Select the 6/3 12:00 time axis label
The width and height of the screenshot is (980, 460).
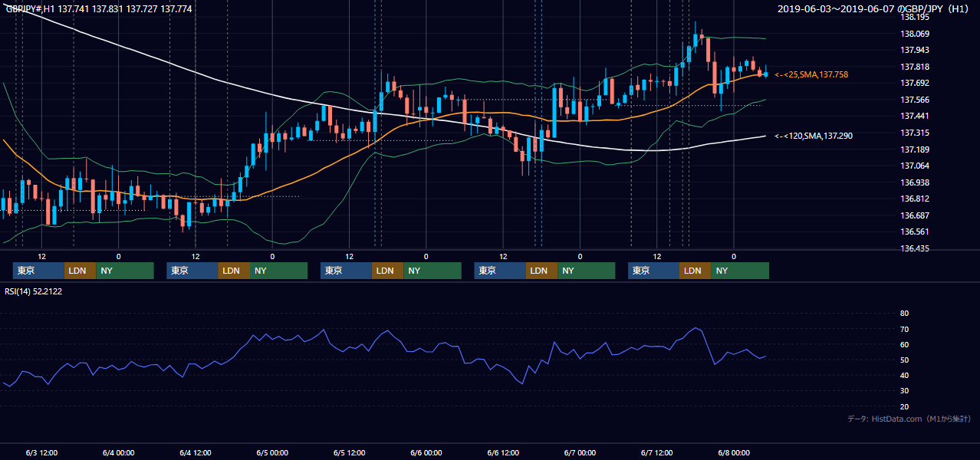pyautogui.click(x=41, y=452)
